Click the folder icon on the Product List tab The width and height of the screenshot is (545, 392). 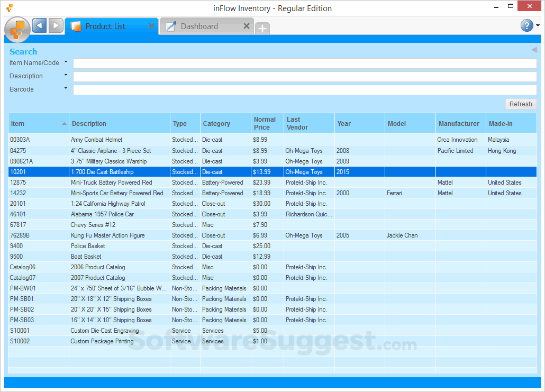coord(75,25)
